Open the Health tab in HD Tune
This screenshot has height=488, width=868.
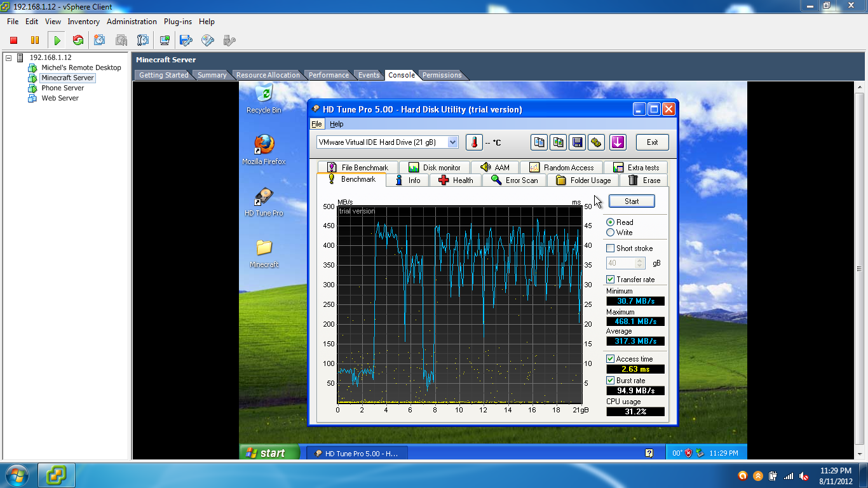point(456,180)
